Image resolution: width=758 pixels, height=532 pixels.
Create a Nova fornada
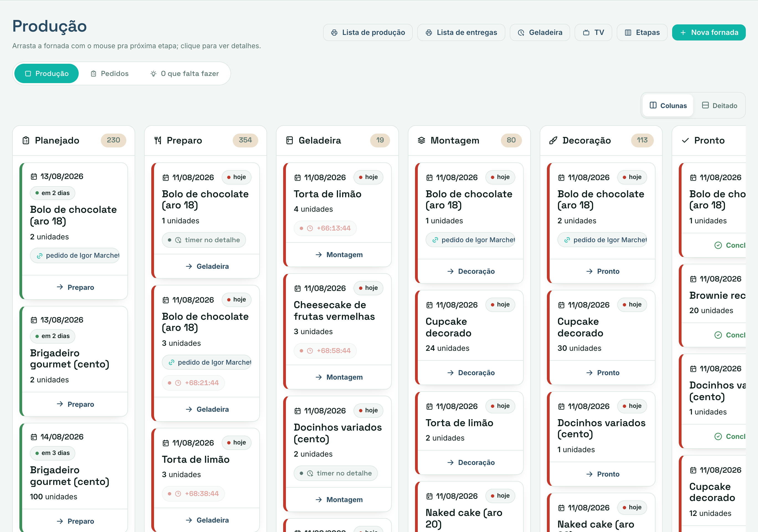point(709,33)
